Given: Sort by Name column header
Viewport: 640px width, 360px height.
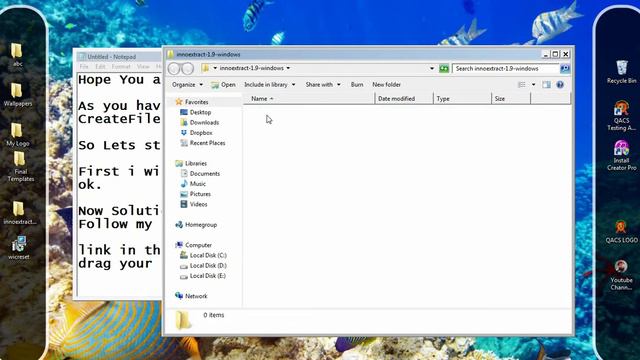Looking at the screenshot, I should (309, 98).
